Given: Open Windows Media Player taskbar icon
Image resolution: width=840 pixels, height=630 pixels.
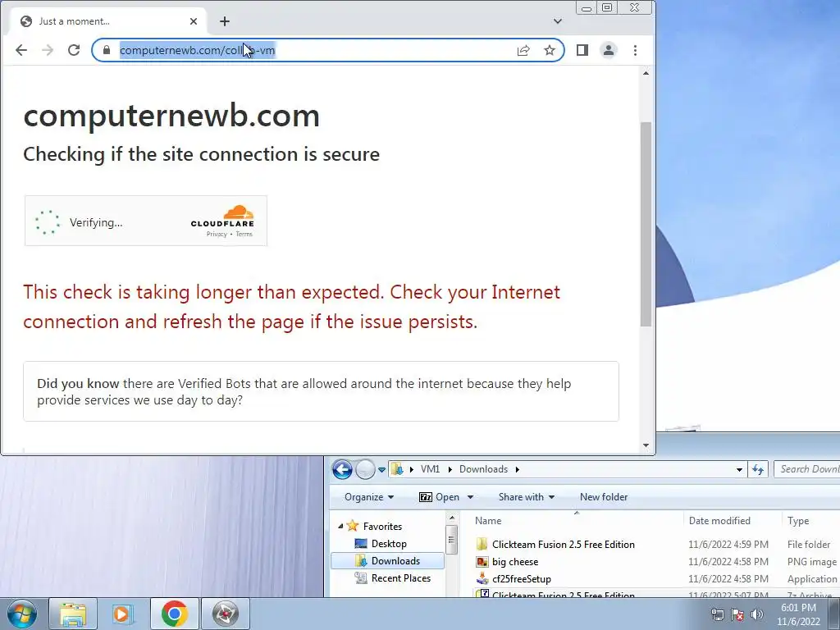Looking at the screenshot, I should 123,614.
